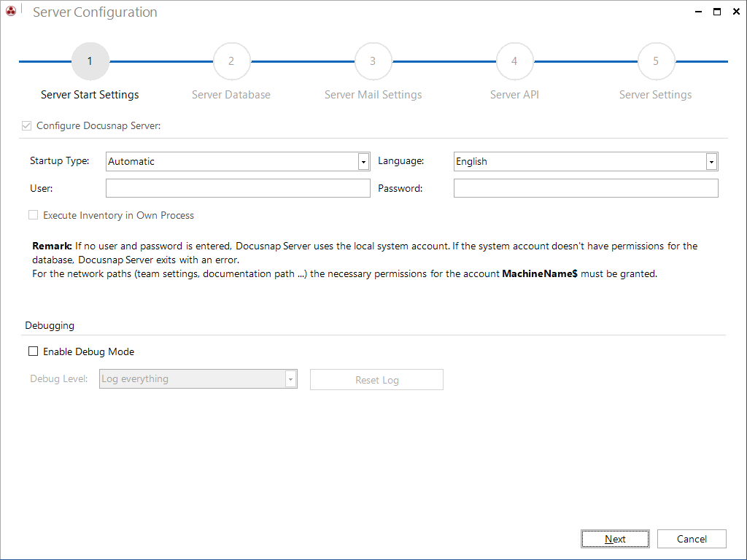Expand the Debug Level dropdown arrow

click(290, 379)
